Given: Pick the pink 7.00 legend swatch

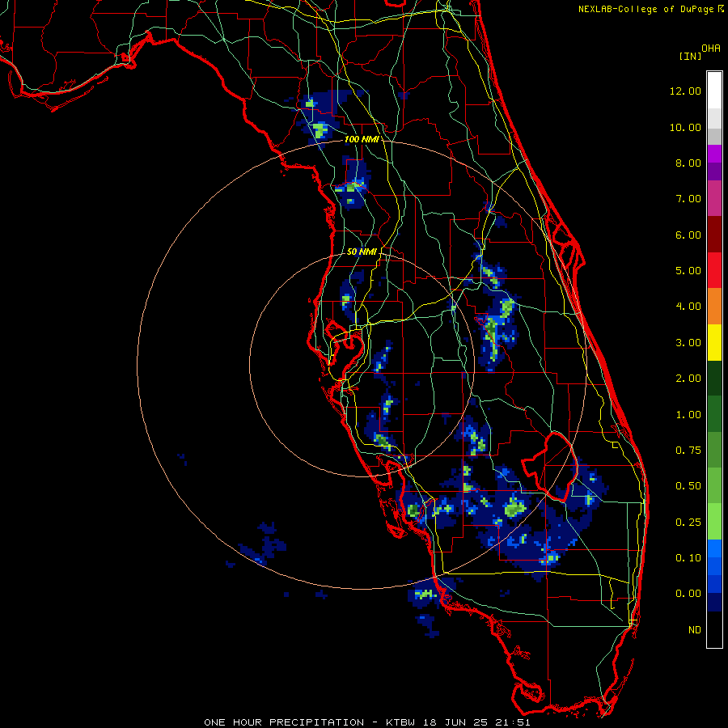Looking at the screenshot, I should pyautogui.click(x=714, y=198).
